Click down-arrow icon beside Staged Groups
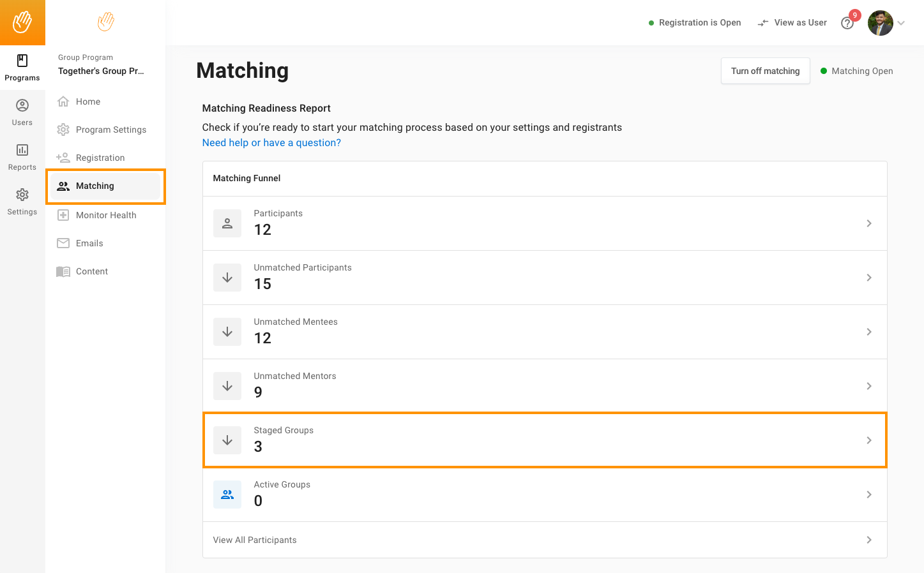The width and height of the screenshot is (924, 573). [227, 440]
